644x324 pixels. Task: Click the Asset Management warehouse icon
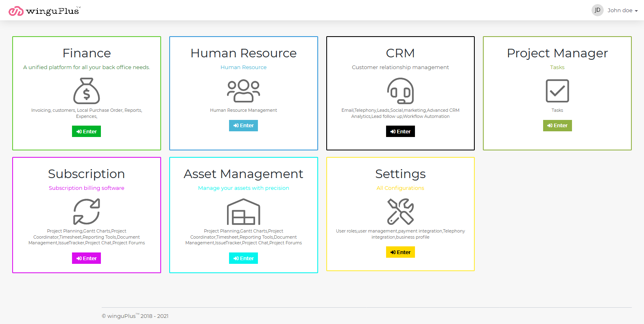[x=243, y=211]
